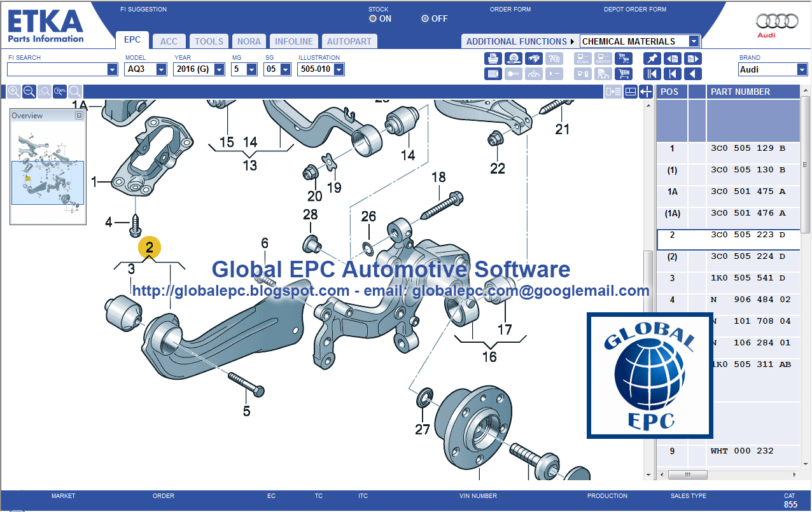The height and width of the screenshot is (512, 812).
Task: Jump to first with double-bar arrow icon
Action: click(652, 74)
